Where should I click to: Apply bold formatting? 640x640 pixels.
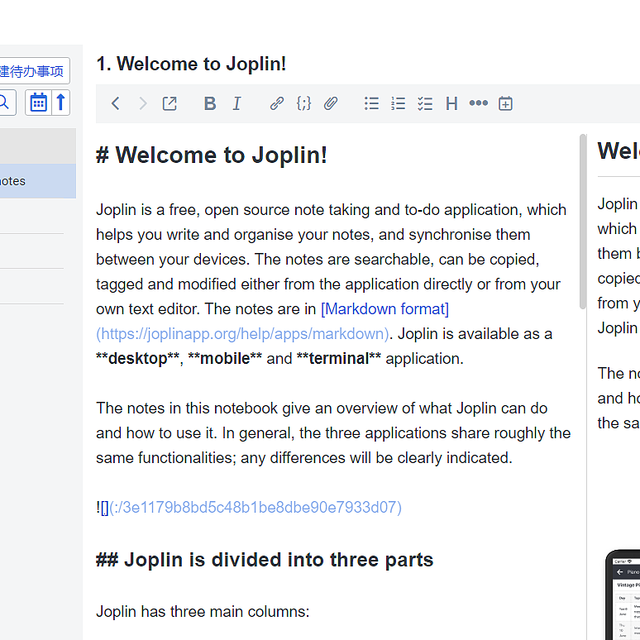[x=210, y=103]
